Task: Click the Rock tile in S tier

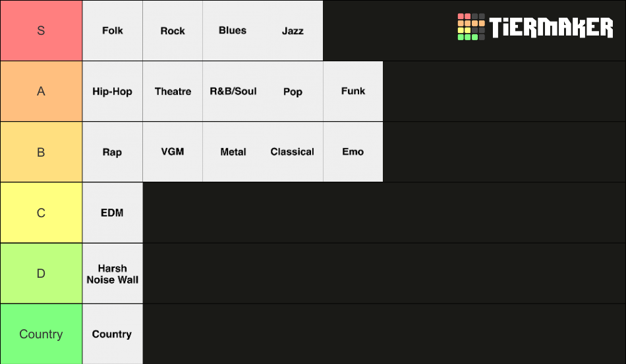Action: click(173, 31)
